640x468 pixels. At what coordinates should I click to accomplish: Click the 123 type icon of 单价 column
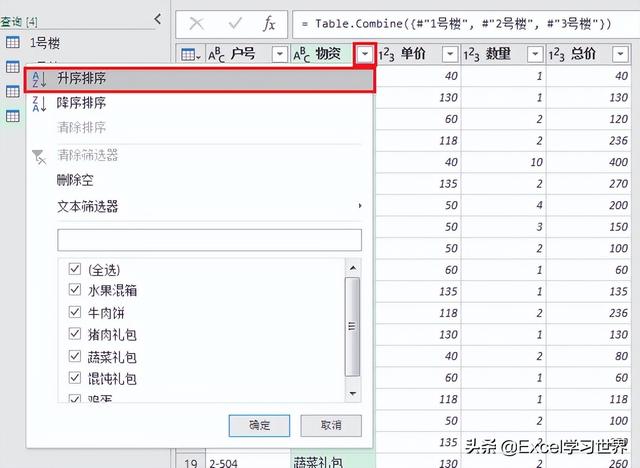387,54
